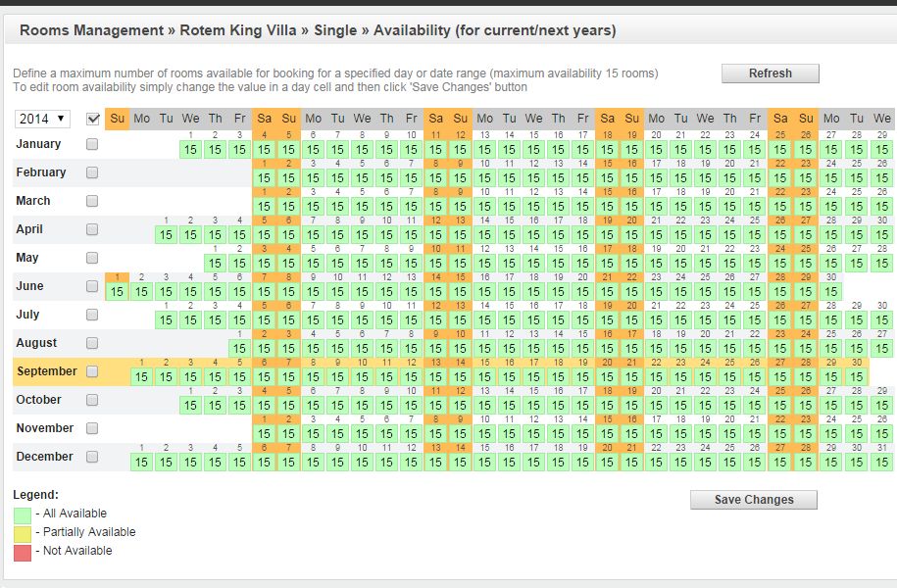Click the Refresh button
This screenshot has height=588, width=897.
pyautogui.click(x=770, y=73)
